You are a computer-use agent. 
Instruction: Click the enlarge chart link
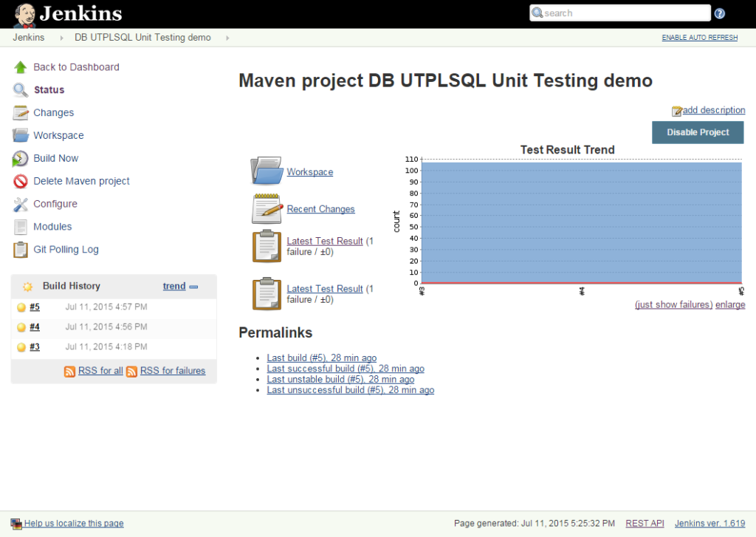pos(730,304)
